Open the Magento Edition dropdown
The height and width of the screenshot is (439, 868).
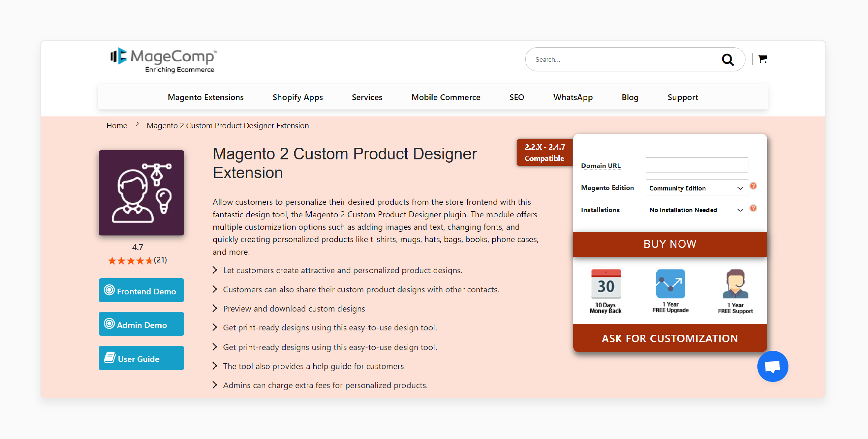696,188
